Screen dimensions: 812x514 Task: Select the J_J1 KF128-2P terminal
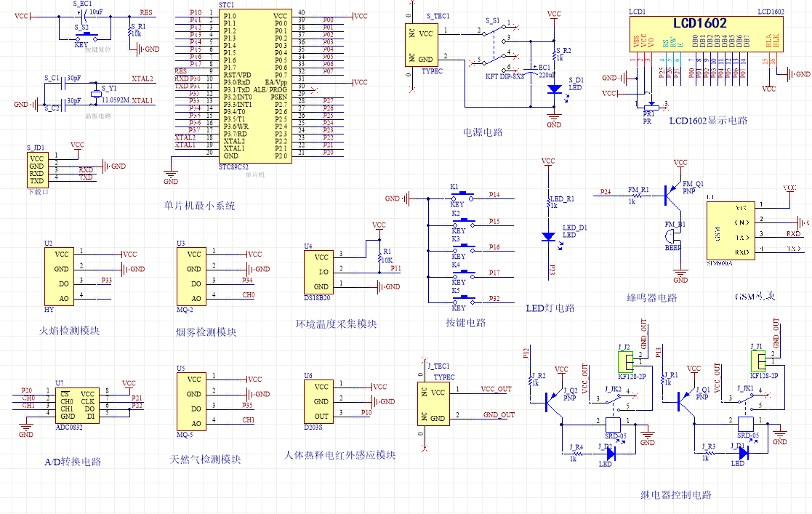coord(758,361)
